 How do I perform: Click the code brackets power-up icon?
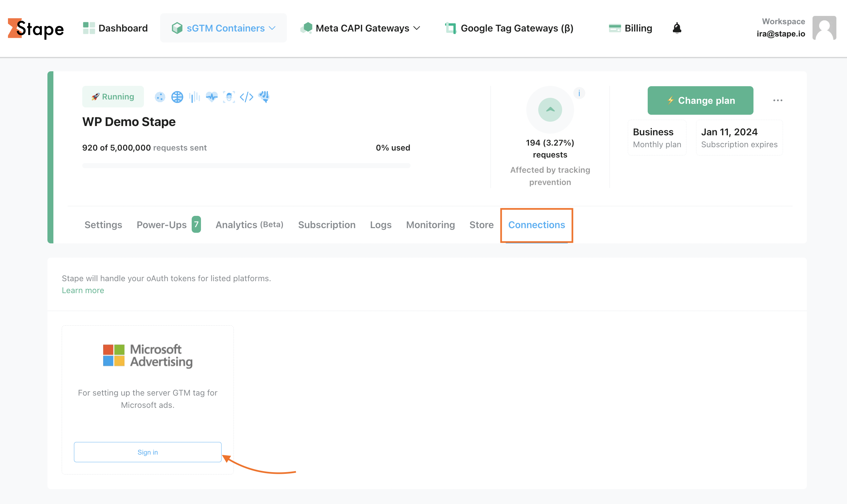[246, 97]
